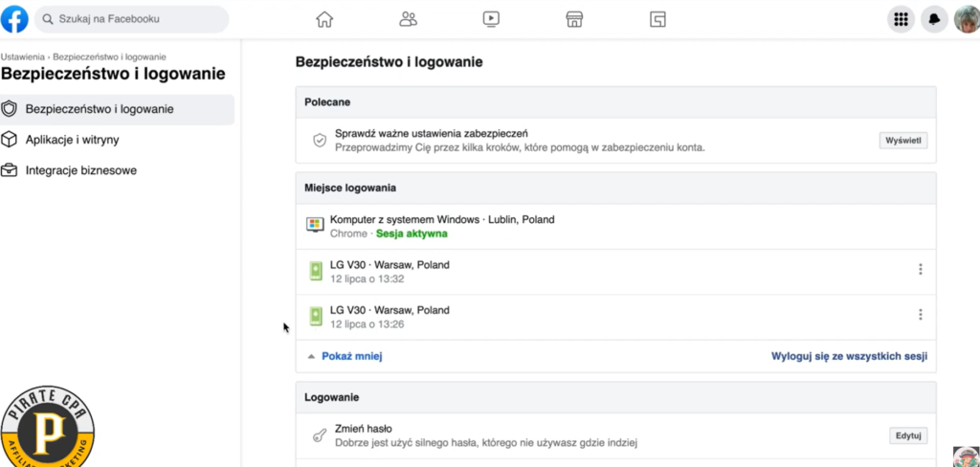Collapse sessions with Pokaż mniej

[x=352, y=356]
